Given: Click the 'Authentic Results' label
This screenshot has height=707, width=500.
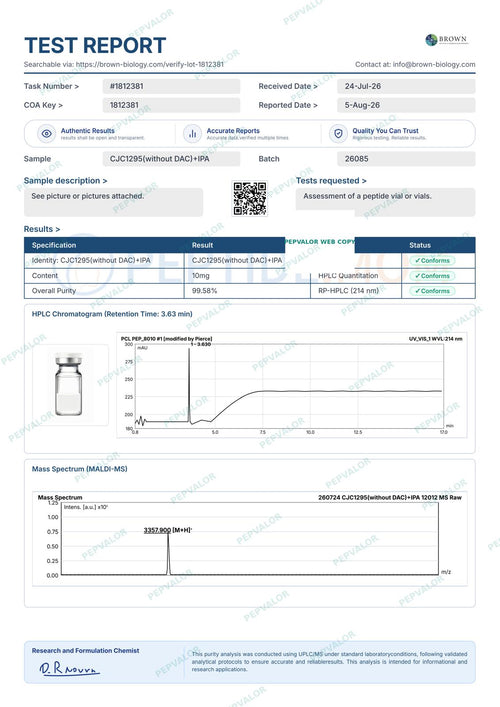Looking at the screenshot, I should pyautogui.click(x=87, y=131).
